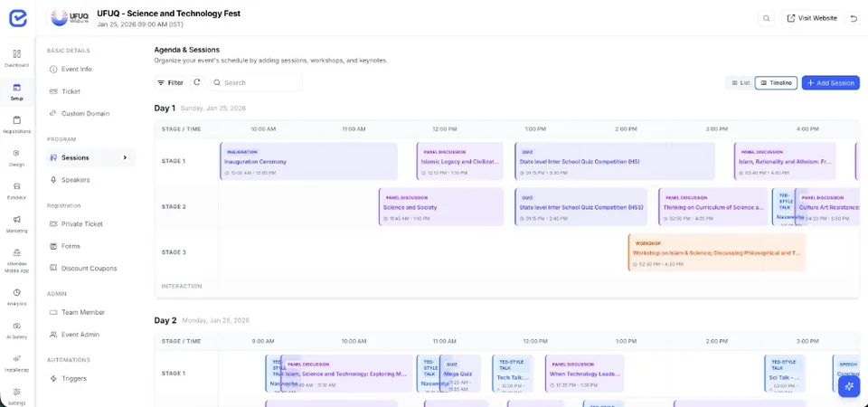Screen dimensions: 868x407
Task: Open the Settings sliders icon
Action: tap(16, 392)
